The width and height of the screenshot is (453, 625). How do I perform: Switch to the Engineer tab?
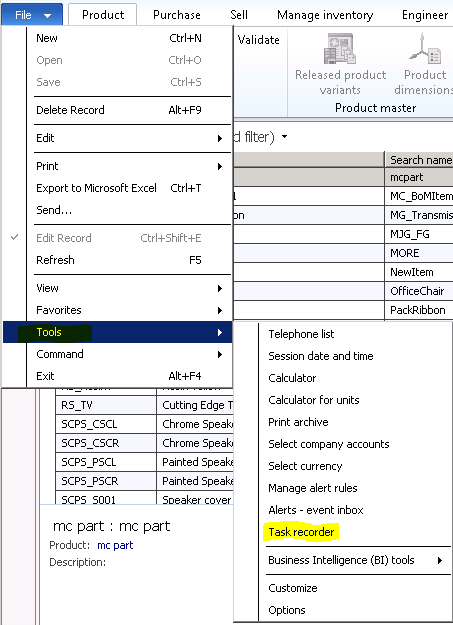click(x=425, y=15)
